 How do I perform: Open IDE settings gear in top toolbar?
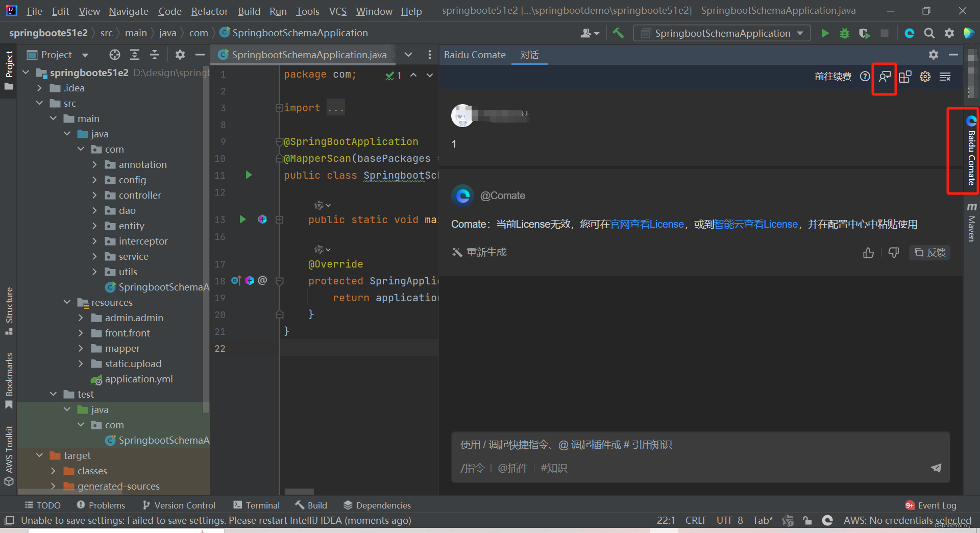click(949, 33)
